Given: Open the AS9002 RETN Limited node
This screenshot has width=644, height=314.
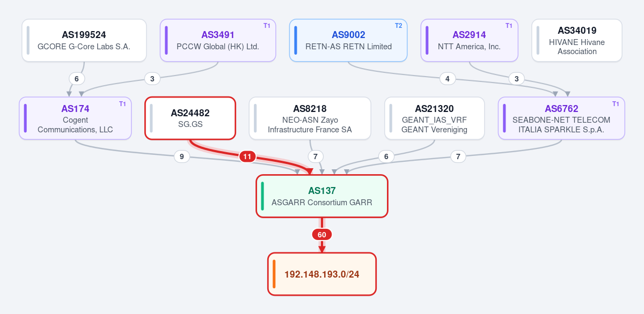Looking at the screenshot, I should (348, 40).
